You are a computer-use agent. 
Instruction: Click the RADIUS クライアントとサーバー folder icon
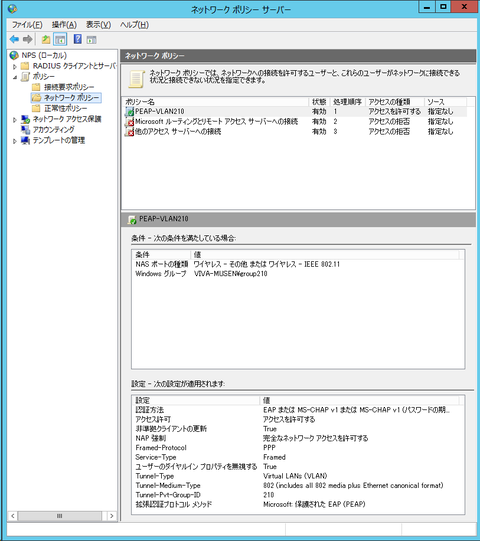(x=25, y=66)
